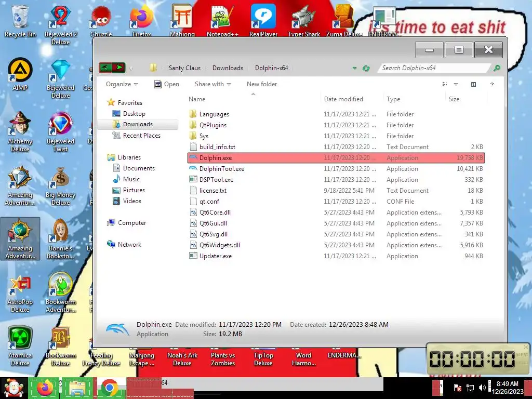Launch Atomica Deluxe desktop shortcut
Viewport: 532px width, 399px height.
[20, 346]
